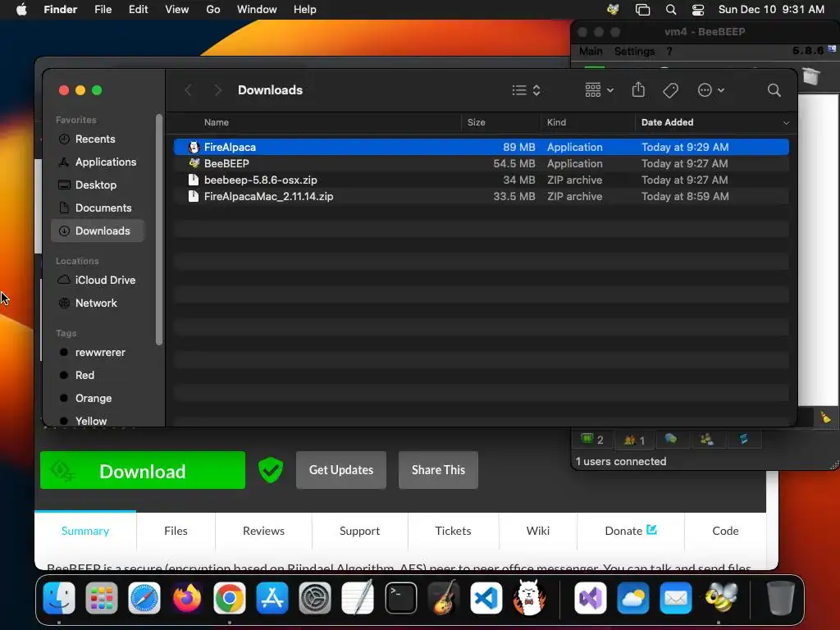The width and height of the screenshot is (840, 630).
Task: Select Desktop in the sidebar
Action: coord(98,185)
